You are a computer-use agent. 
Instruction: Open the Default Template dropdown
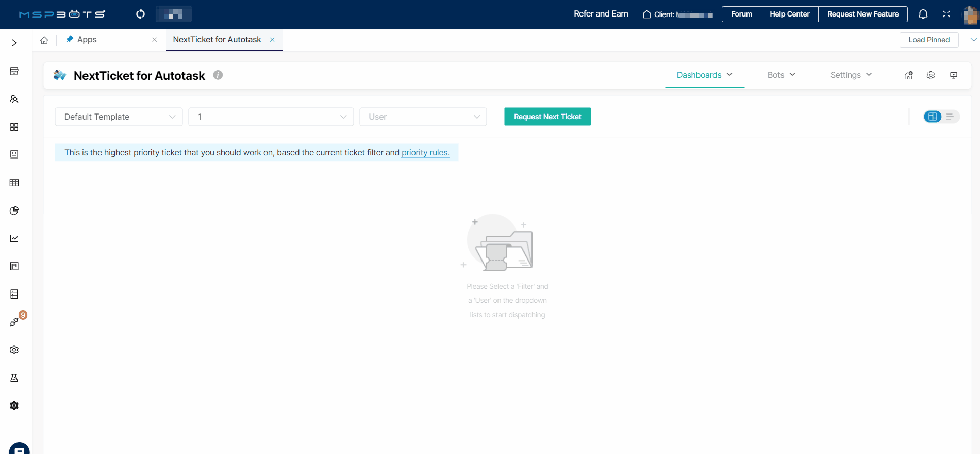119,117
